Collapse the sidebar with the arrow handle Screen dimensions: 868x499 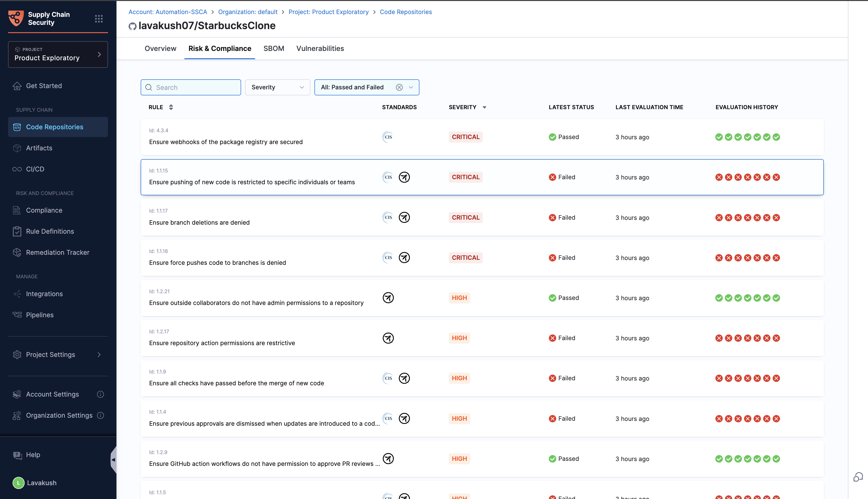(113, 460)
